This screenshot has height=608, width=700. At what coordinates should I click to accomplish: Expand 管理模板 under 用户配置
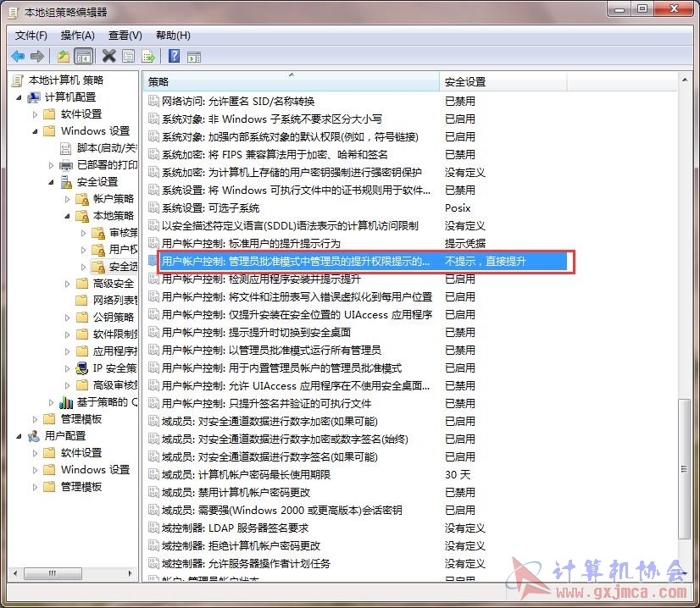[x=36, y=487]
